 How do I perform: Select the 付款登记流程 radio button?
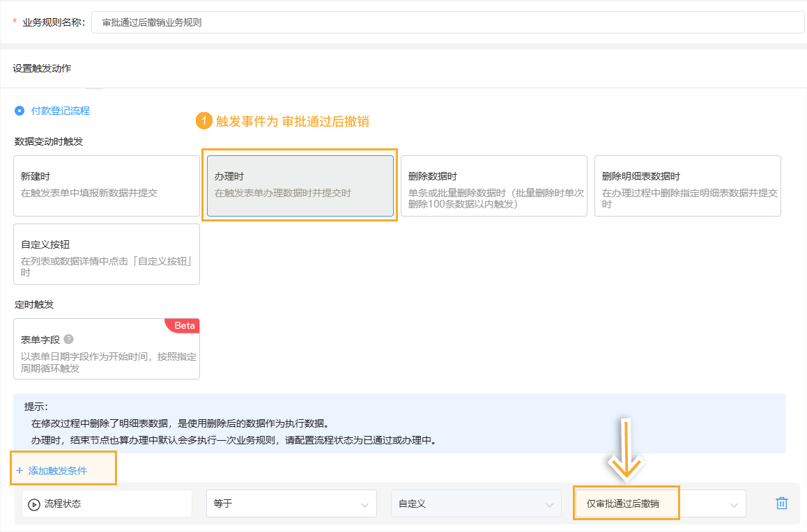pos(20,111)
